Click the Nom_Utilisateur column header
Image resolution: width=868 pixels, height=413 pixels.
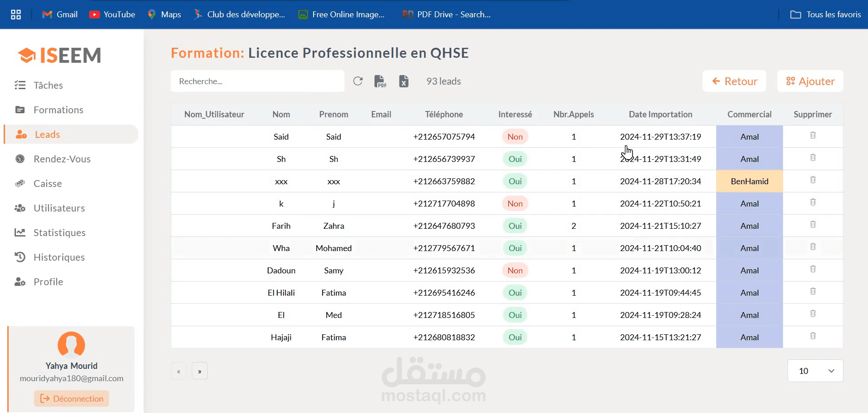214,114
